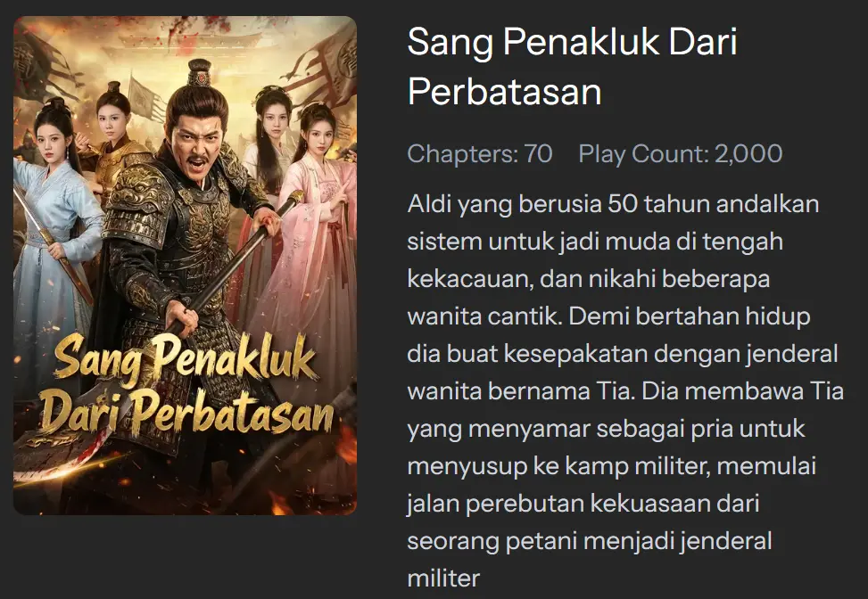The height and width of the screenshot is (599, 868).
Task: Click the synopsis paragraph starting with Aldi
Action: [625, 391]
